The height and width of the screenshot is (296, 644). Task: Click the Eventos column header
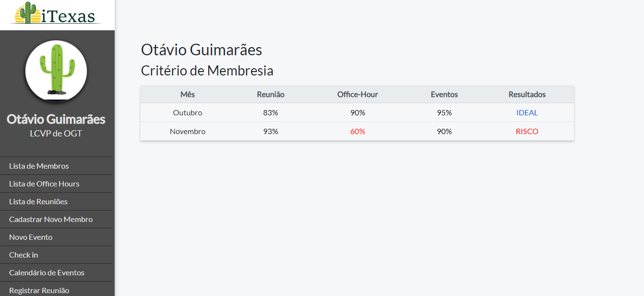coord(444,95)
